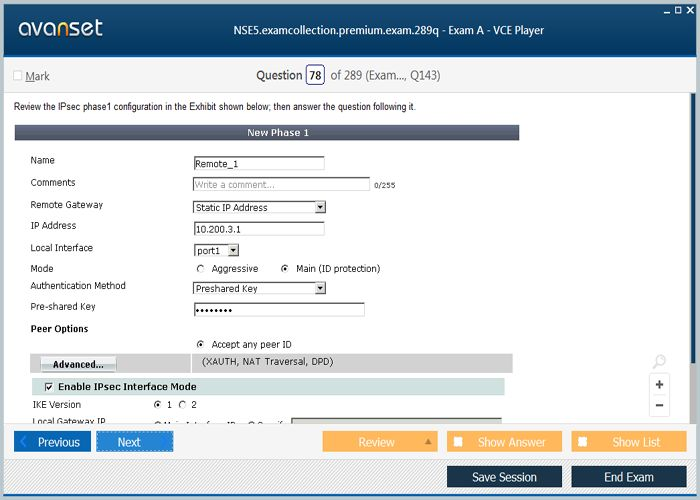
Task: Toggle the Show Answer checkbox
Action: pos(458,442)
